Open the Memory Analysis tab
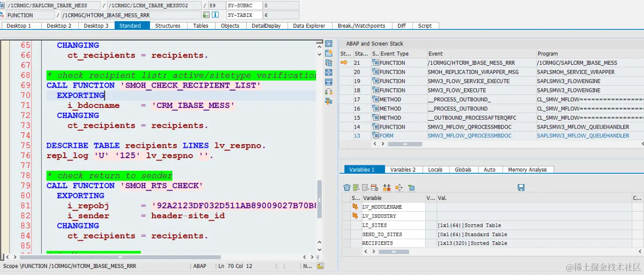 (528, 169)
